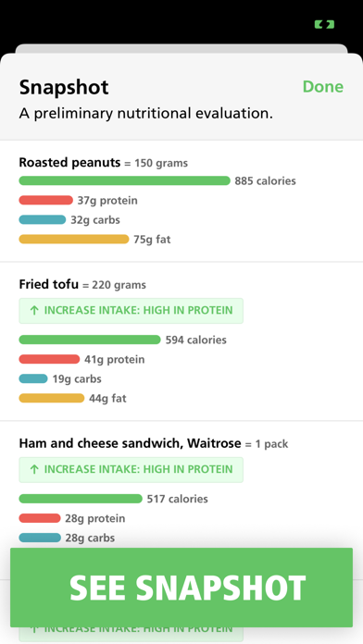Select the Fried tofu item title
Viewport: 363px width, 644px height.
48,284
